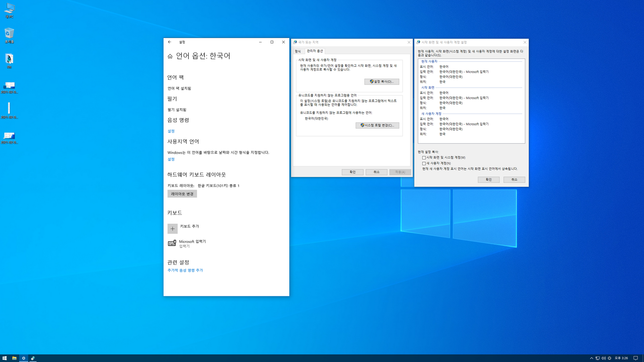This screenshot has height=362, width=644.
Task: Check 시작 화면 및 시스템 계정(W)
Action: 424,158
